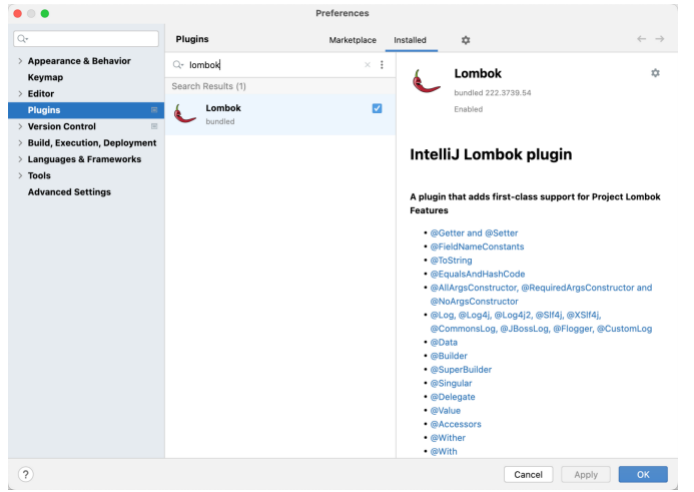Expand Appearance & Behavior section

20,61
